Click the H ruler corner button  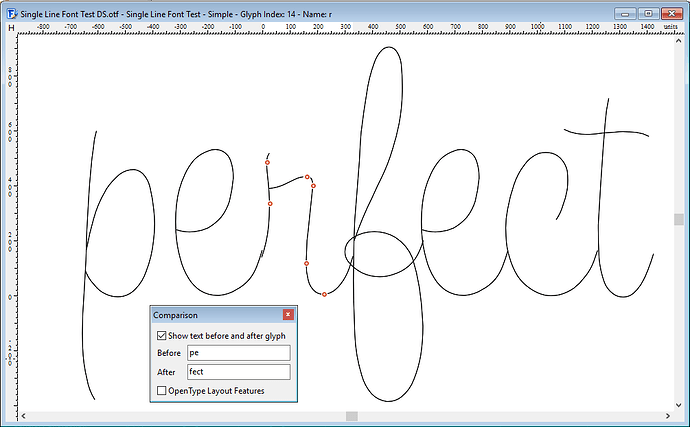coord(11,29)
